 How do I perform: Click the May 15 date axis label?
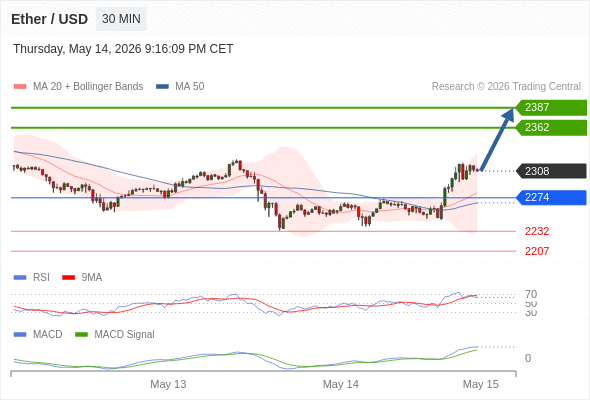[x=481, y=384]
